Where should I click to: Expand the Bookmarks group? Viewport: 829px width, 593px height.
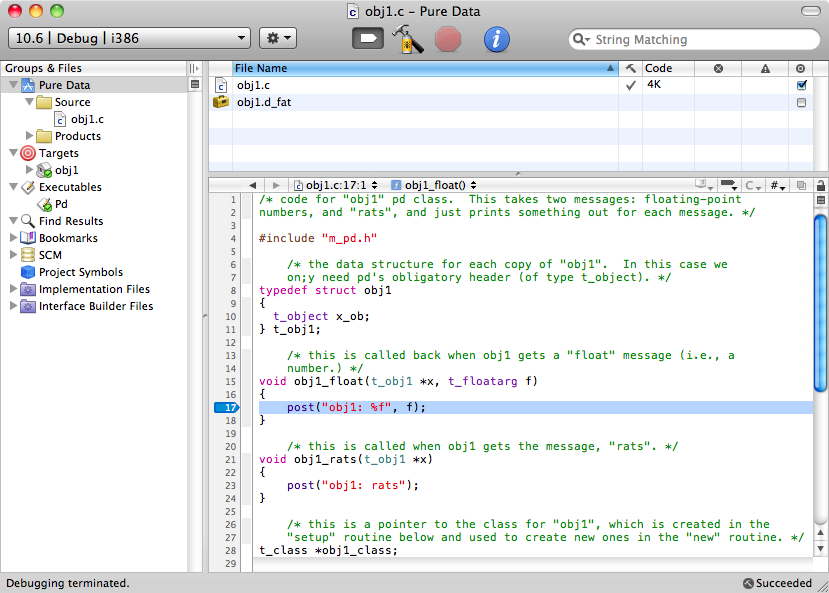[x=13, y=238]
